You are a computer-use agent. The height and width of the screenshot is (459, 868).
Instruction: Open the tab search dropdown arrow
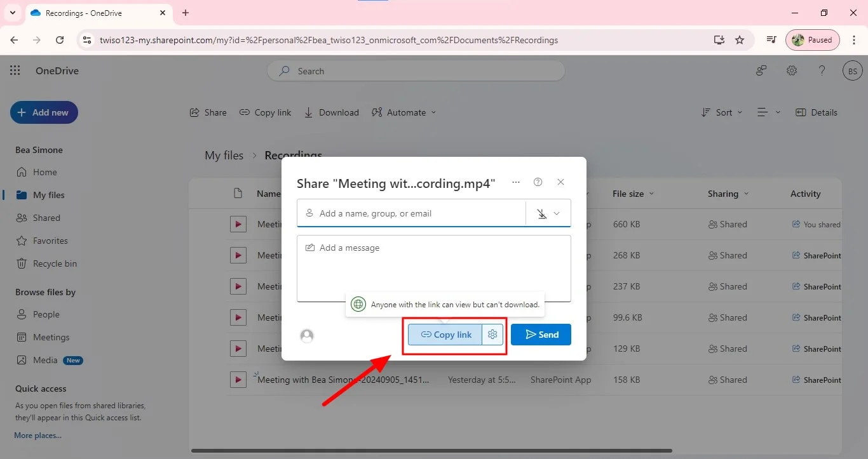tap(12, 13)
